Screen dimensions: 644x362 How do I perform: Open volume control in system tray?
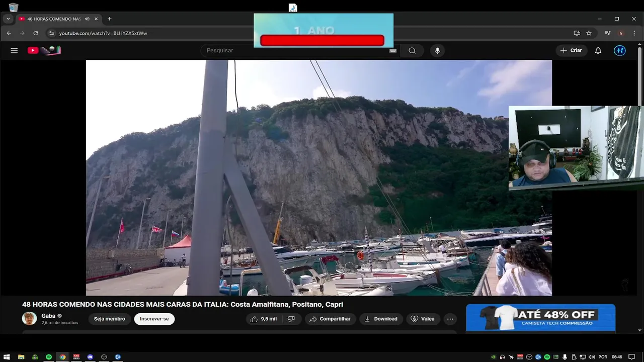[592, 357]
